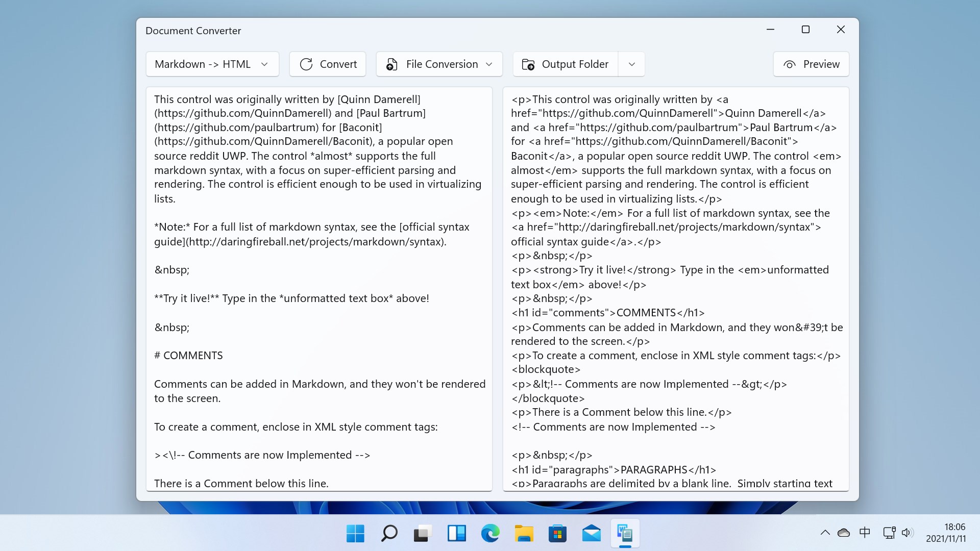
Task: Open the Markdown -> HTML format dropdown
Action: pyautogui.click(x=212, y=64)
